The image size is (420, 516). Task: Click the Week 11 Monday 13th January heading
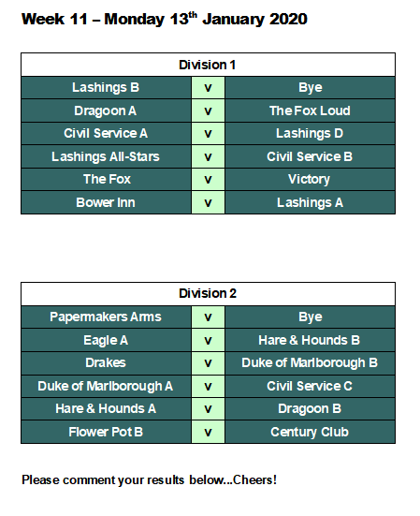click(x=165, y=19)
